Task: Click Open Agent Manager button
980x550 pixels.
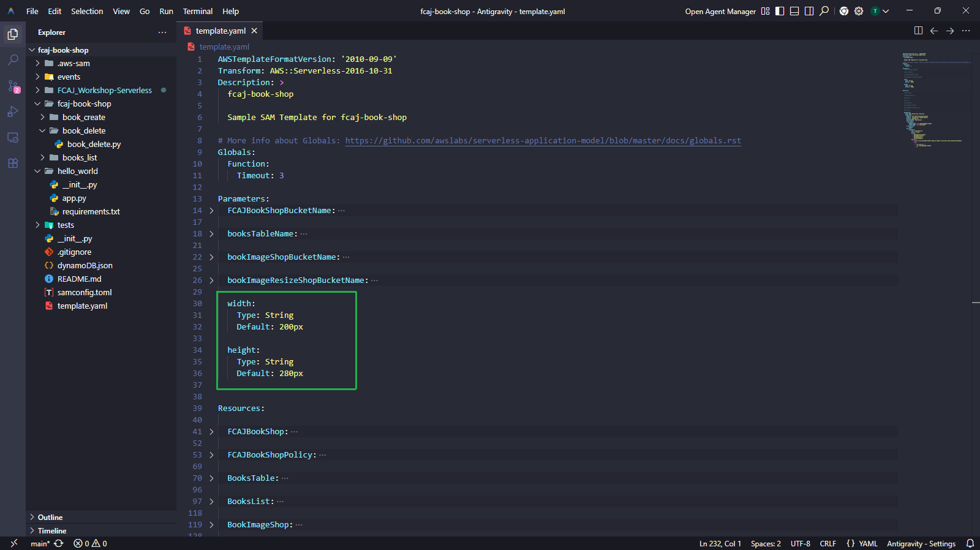Action: 720,11
